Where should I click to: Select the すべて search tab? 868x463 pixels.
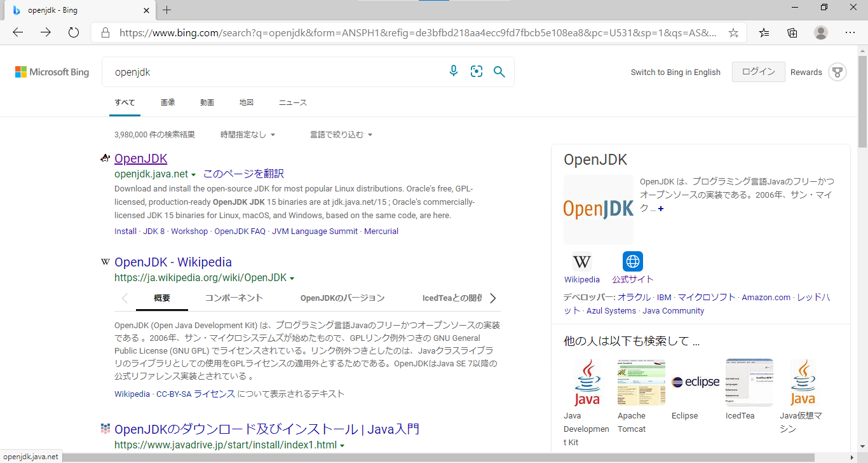coord(125,102)
